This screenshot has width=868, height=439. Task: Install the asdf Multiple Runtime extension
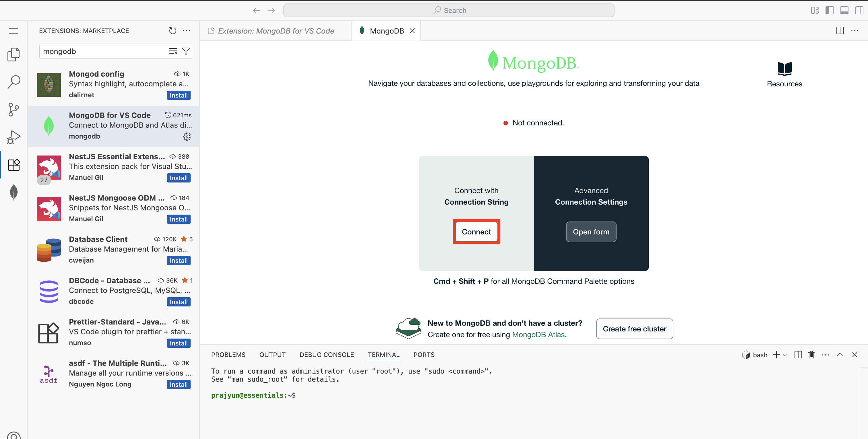[179, 384]
